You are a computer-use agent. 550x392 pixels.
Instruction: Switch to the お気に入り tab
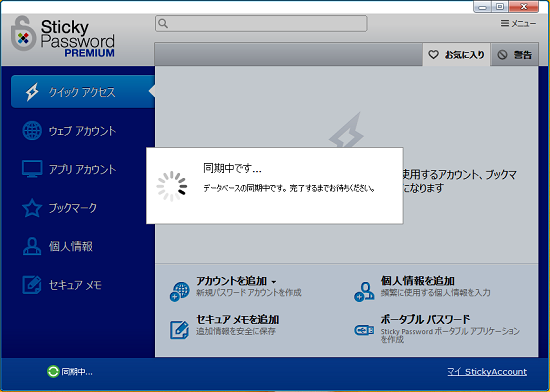tap(456, 54)
